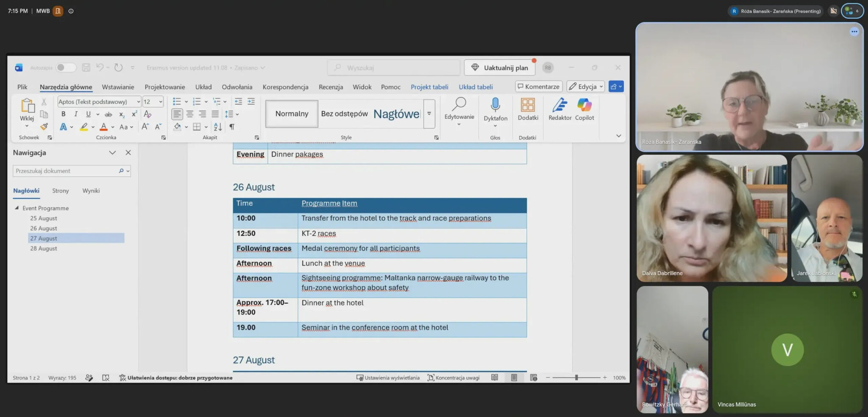Start a numbered list
The width and height of the screenshot is (868, 417).
[x=197, y=101]
